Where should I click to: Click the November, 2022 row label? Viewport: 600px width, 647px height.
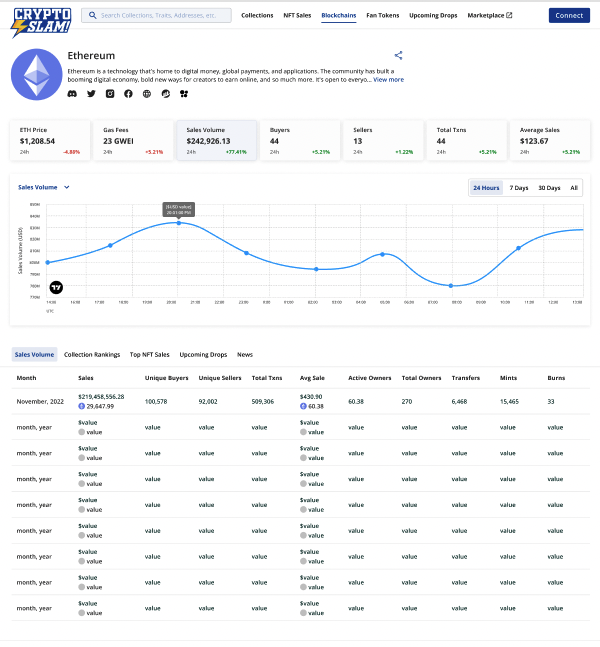(40, 401)
